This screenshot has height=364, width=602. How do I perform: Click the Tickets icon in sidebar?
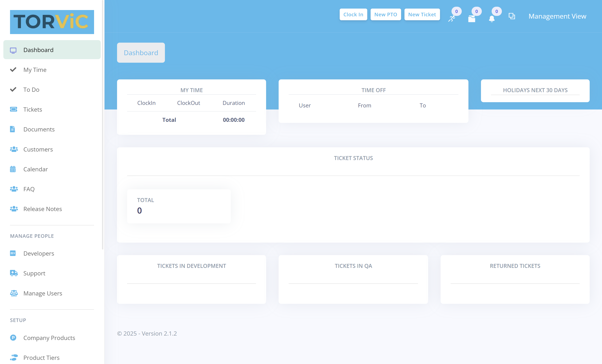(x=13, y=109)
